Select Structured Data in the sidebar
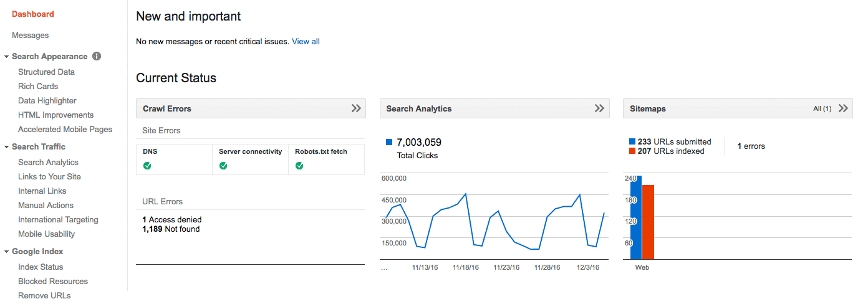Image resolution: width=868 pixels, height=304 pixels. [x=46, y=72]
